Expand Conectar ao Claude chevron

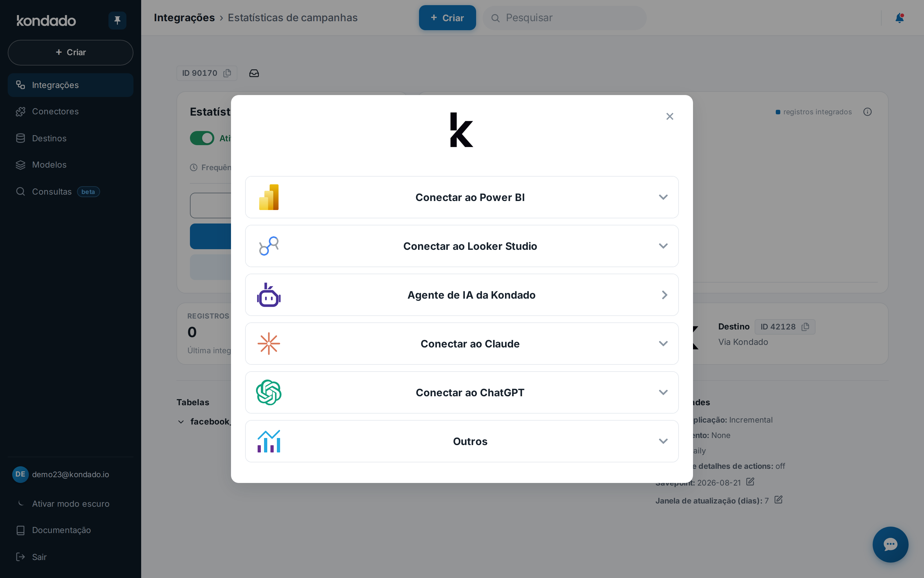663,344
